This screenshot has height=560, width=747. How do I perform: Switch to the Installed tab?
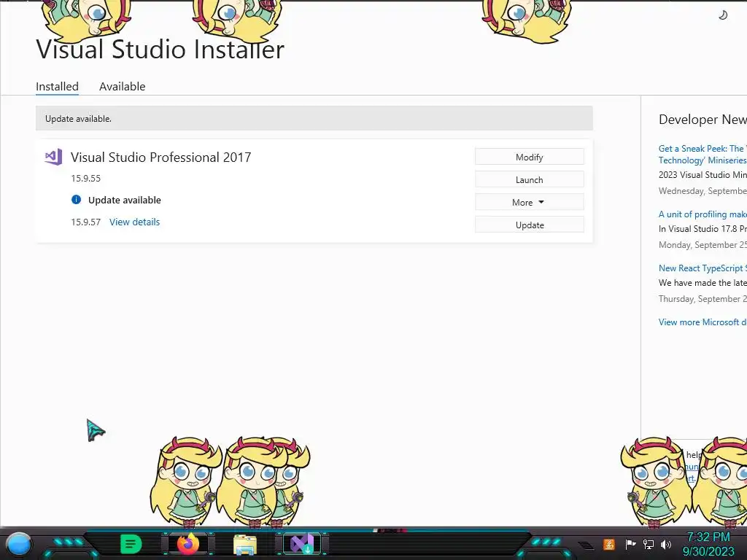coord(57,87)
